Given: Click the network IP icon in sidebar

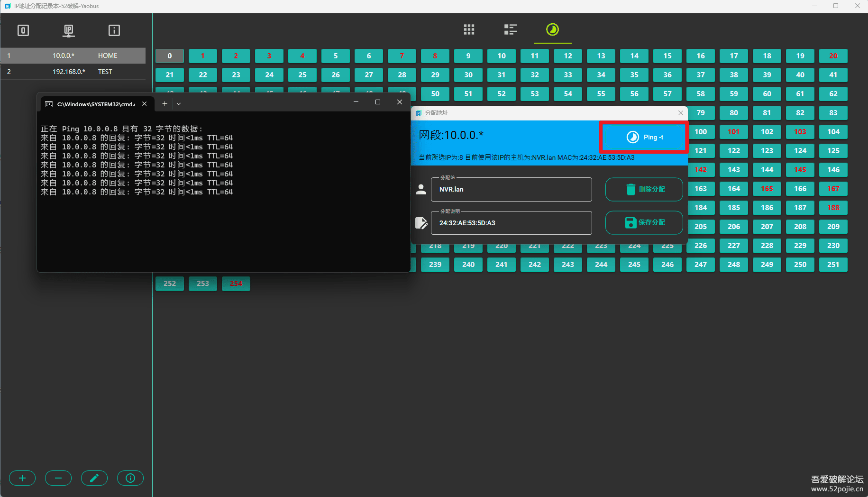Looking at the screenshot, I should click(69, 31).
